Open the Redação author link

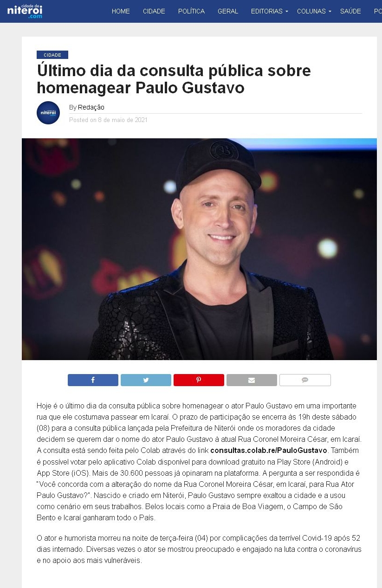[91, 107]
